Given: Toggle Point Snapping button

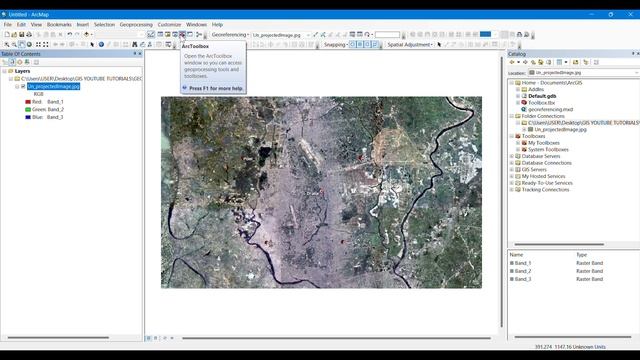Looking at the screenshot, I should click(x=352, y=44).
